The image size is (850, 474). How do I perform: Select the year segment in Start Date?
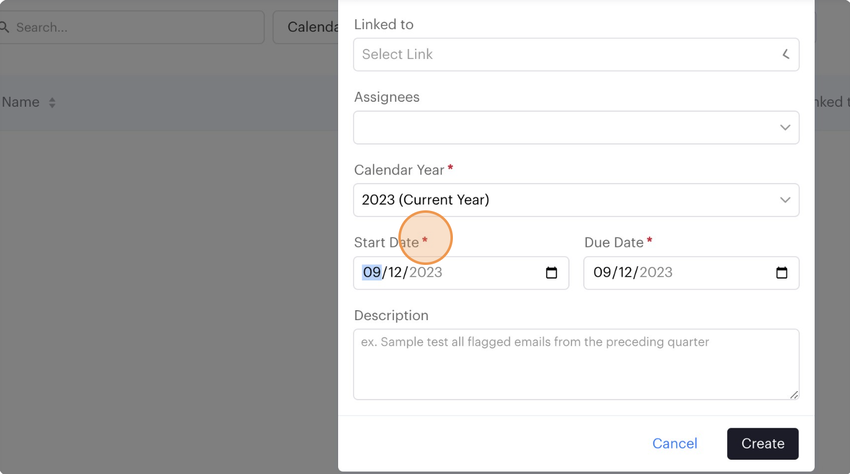425,273
